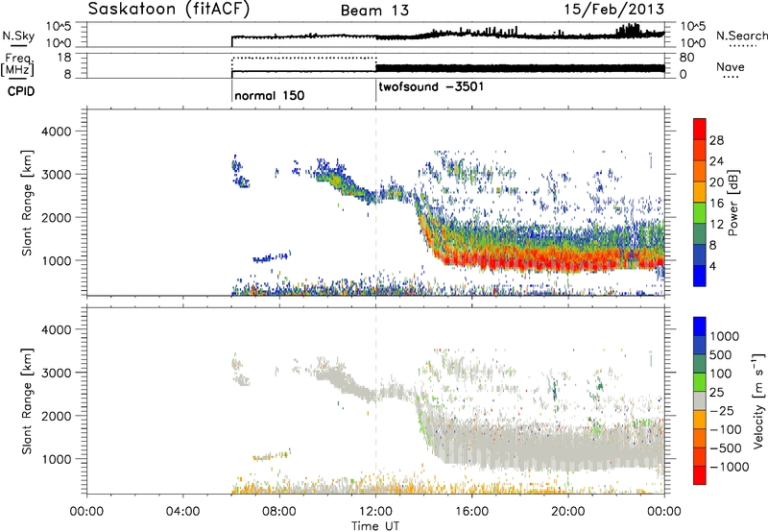Click the 'Beam 13' heading
The image size is (768, 532).
click(x=374, y=11)
